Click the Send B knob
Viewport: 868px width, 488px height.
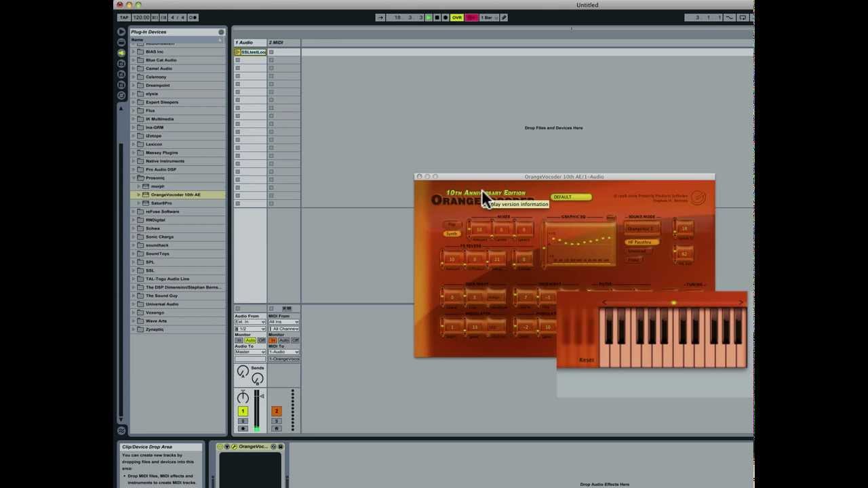pos(258,379)
